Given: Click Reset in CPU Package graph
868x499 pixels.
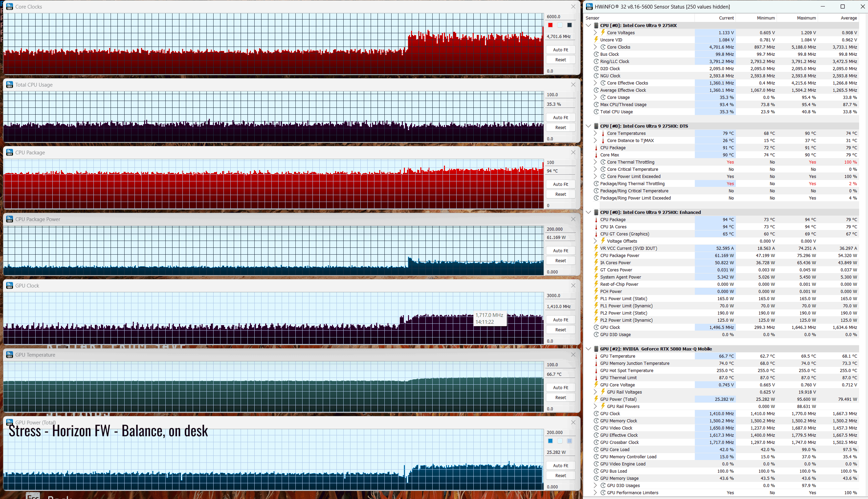Looking at the screenshot, I should (560, 194).
